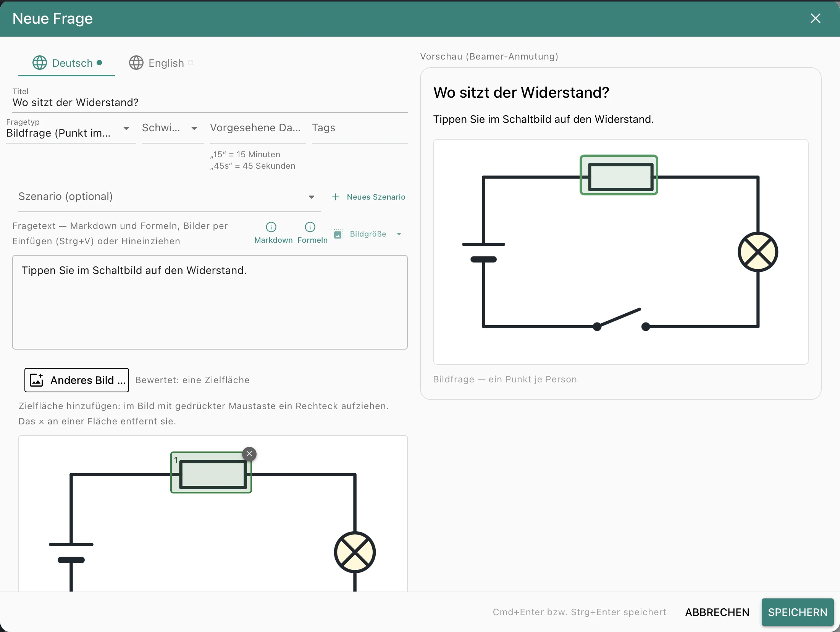Click the preview heading 'Wo sitzt der Widerstand?'
This screenshot has height=632, width=840.
point(521,92)
